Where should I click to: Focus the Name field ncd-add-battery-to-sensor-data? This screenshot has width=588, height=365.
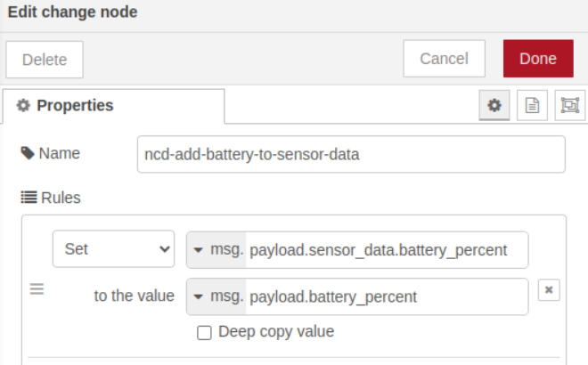(x=351, y=154)
